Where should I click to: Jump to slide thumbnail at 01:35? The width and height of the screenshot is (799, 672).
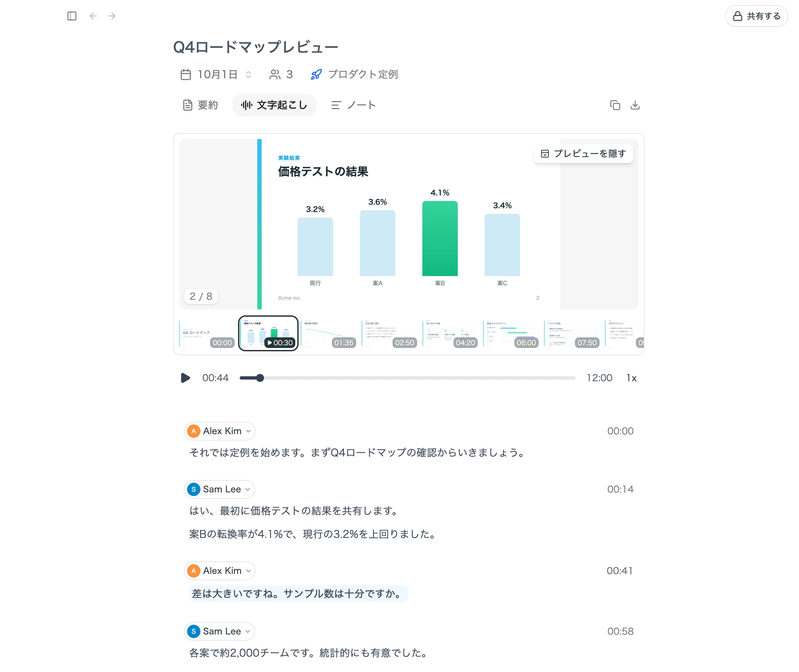click(329, 334)
